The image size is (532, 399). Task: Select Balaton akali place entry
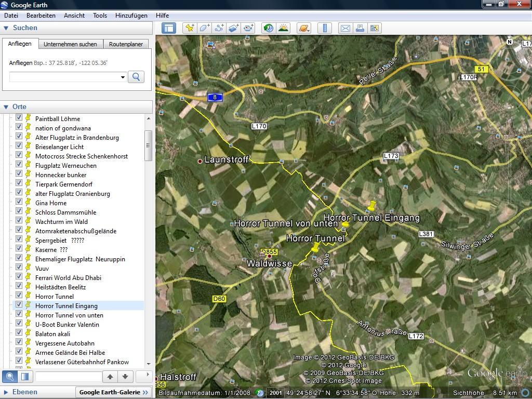coord(52,334)
